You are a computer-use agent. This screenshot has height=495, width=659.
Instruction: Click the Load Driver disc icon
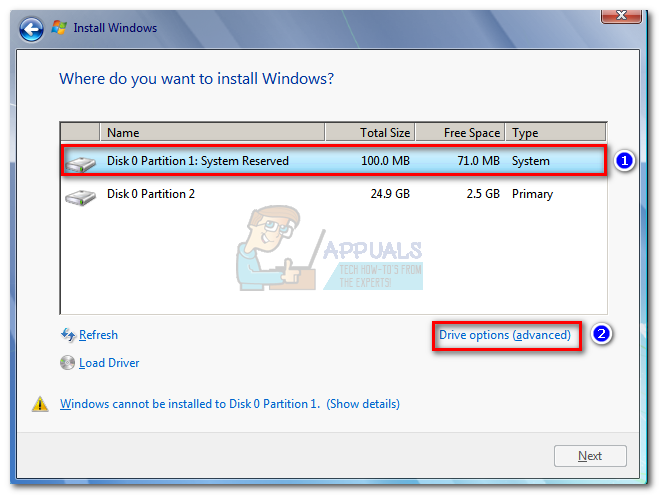tap(67, 363)
